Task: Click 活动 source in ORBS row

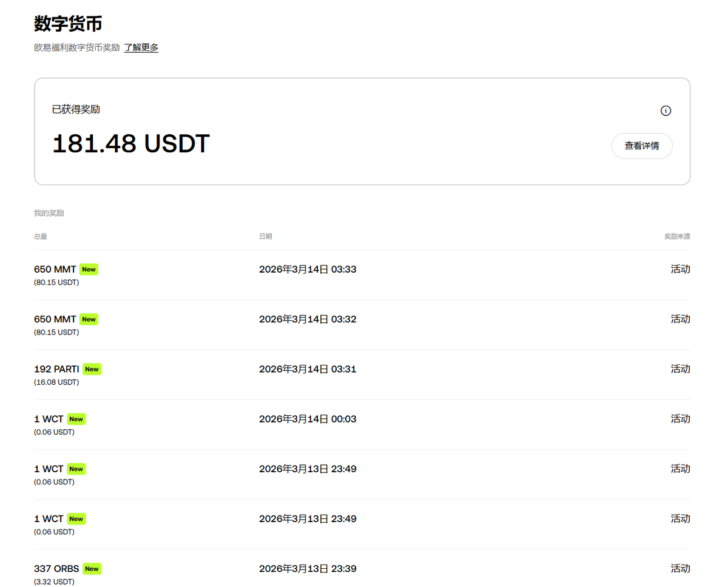Action: coord(680,568)
